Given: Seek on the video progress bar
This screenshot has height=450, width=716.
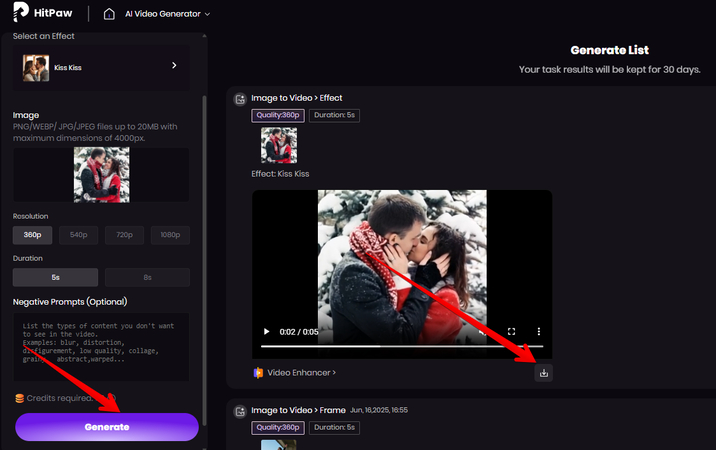Looking at the screenshot, I should click(402, 346).
